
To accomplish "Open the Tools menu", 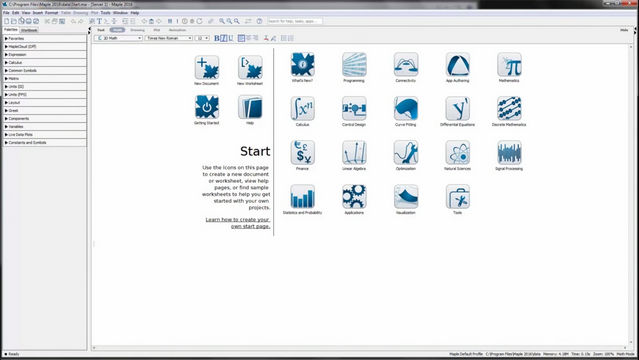I will 105,13.
